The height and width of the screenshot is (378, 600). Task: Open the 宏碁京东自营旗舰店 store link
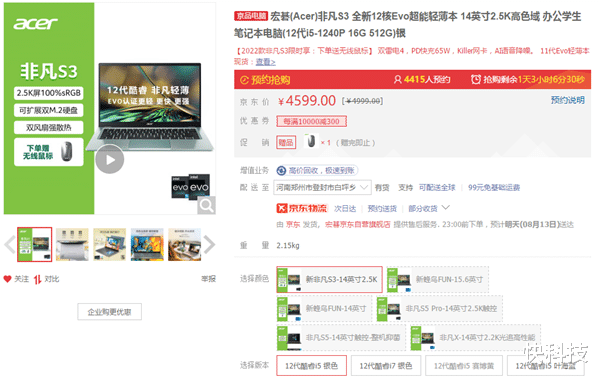coord(357,225)
